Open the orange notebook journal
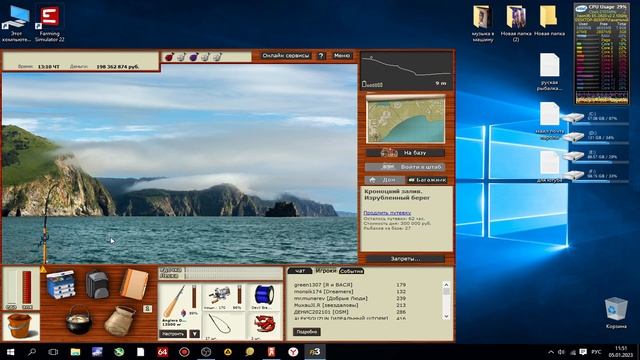This screenshot has width=640, height=360. 135,284
